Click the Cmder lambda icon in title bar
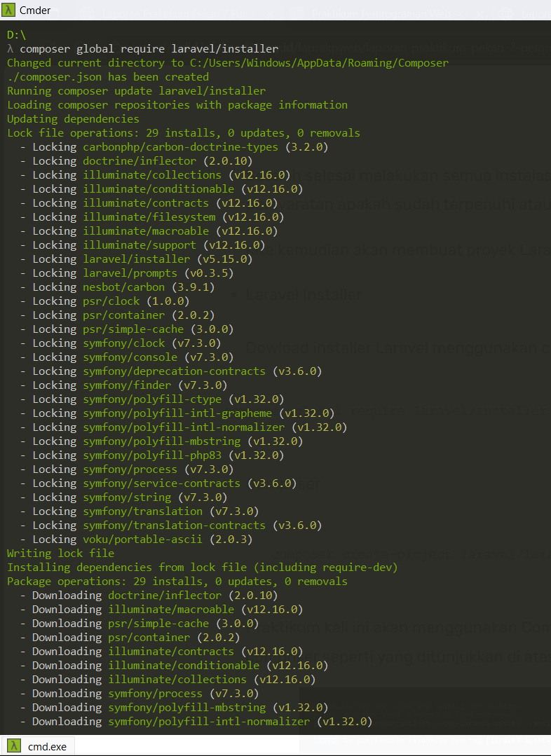 coord(10,10)
